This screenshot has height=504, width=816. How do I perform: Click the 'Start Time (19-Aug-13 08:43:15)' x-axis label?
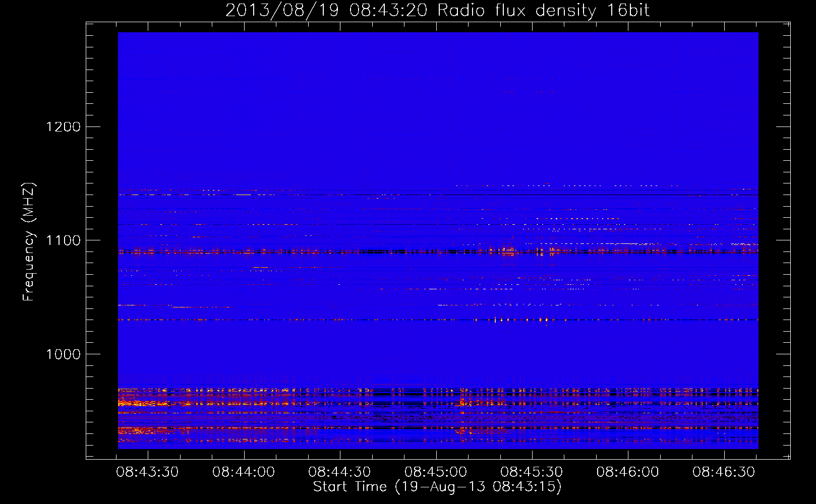pos(437,487)
